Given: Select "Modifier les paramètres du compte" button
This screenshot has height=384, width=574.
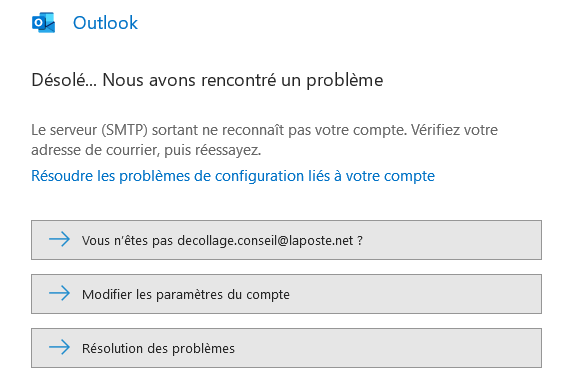Looking at the screenshot, I should coord(286,294).
